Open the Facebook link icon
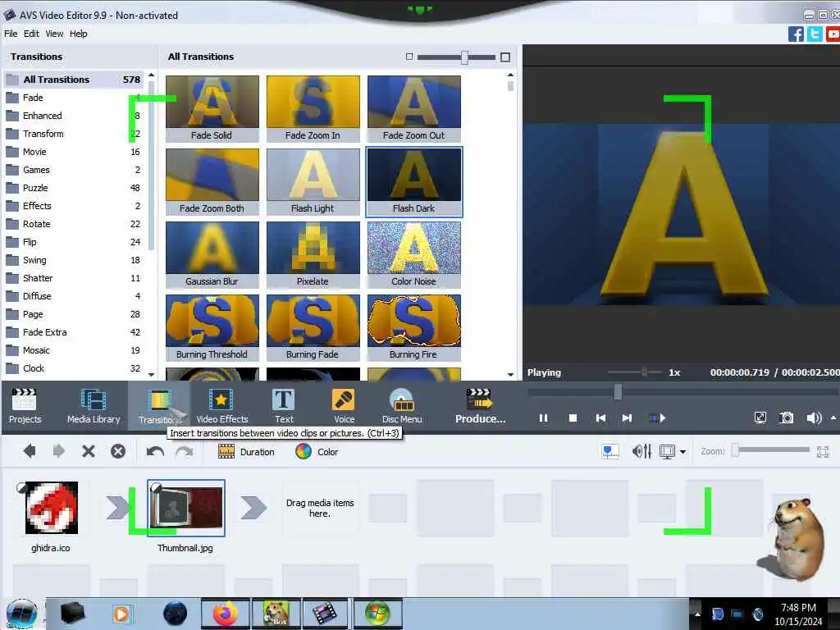 796,34
